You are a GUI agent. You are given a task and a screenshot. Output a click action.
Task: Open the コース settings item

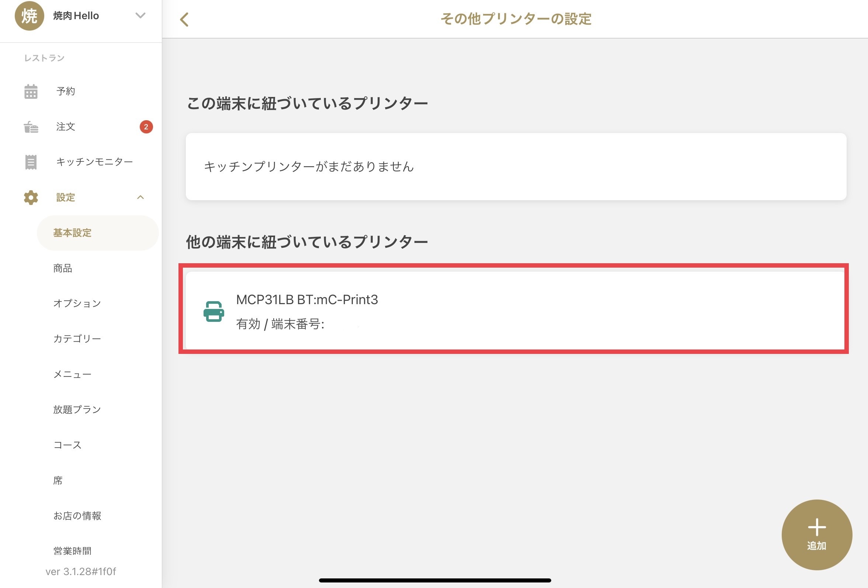[x=67, y=445]
